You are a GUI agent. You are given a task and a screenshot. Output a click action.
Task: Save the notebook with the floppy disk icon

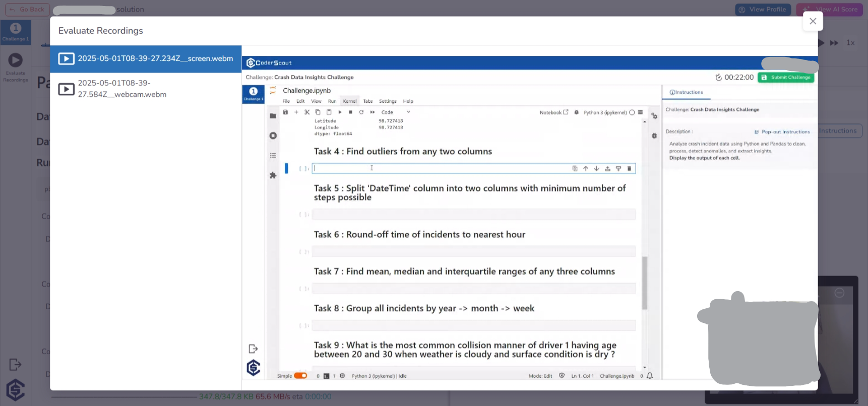[x=285, y=112]
